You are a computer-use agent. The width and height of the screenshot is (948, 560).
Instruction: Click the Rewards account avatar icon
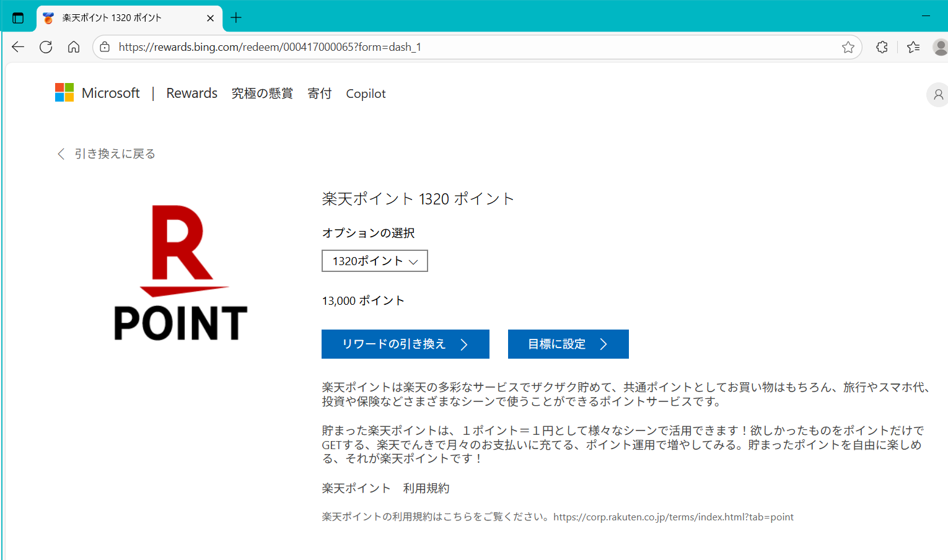938,95
